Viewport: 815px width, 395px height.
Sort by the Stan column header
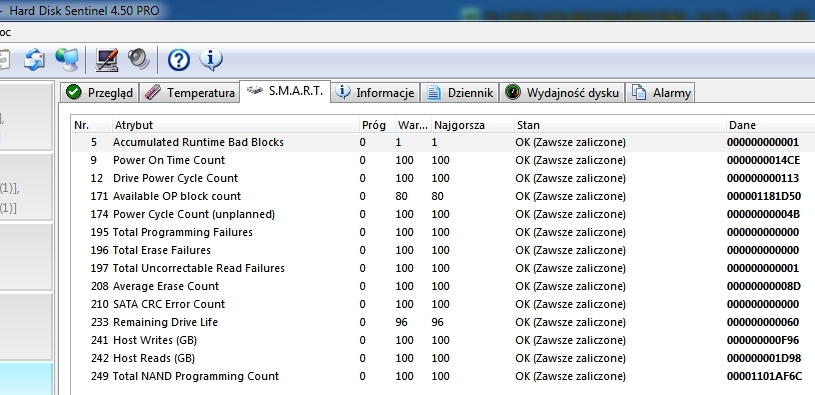[620, 125]
